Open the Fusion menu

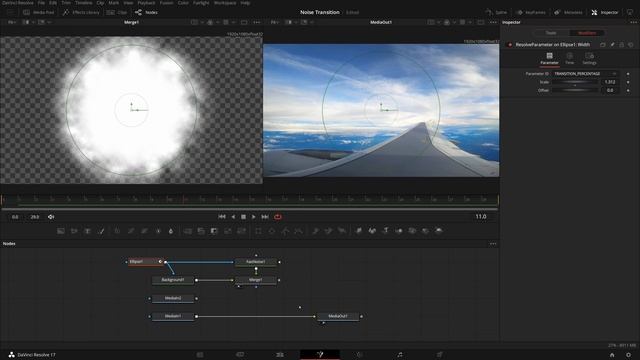166,3
